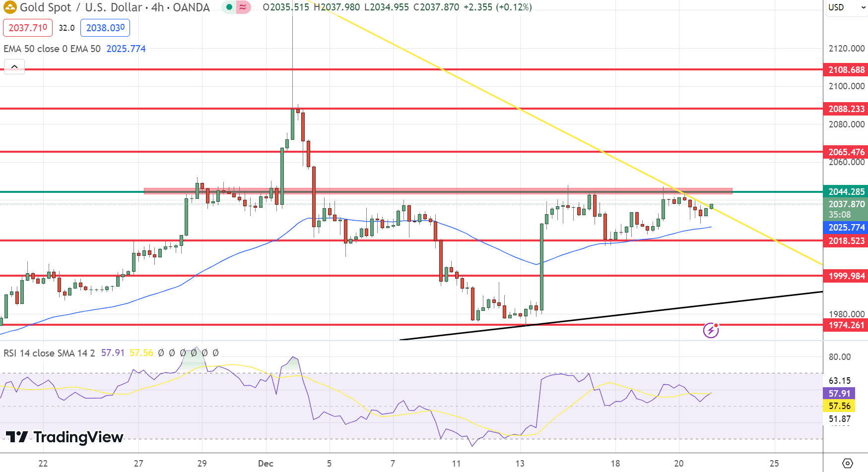Click the 80.00 RSI scale tick
The image size is (868, 472).
[x=840, y=357]
